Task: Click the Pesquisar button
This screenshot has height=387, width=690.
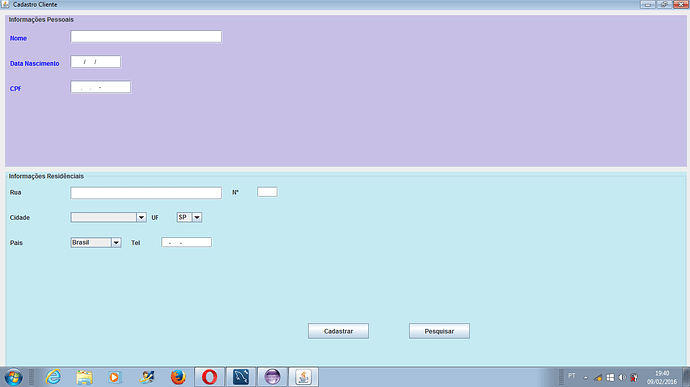Action: pos(439,331)
